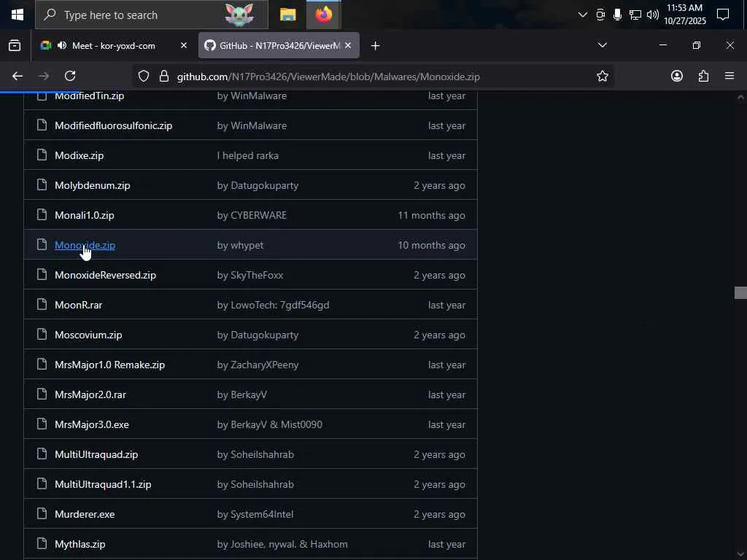Image resolution: width=747 pixels, height=560 pixels.
Task: Open Moscovium.zip file
Action: 88,335
